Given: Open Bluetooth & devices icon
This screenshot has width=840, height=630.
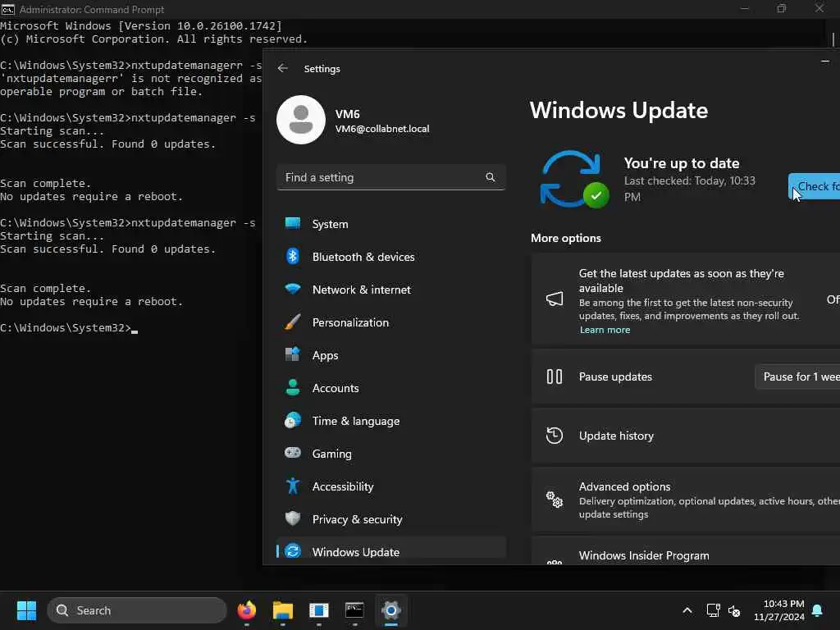Looking at the screenshot, I should [293, 257].
